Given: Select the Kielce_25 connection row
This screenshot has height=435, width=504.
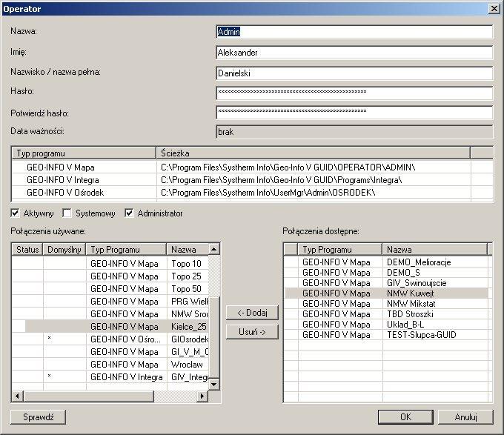Looking at the screenshot, I should (x=110, y=326).
